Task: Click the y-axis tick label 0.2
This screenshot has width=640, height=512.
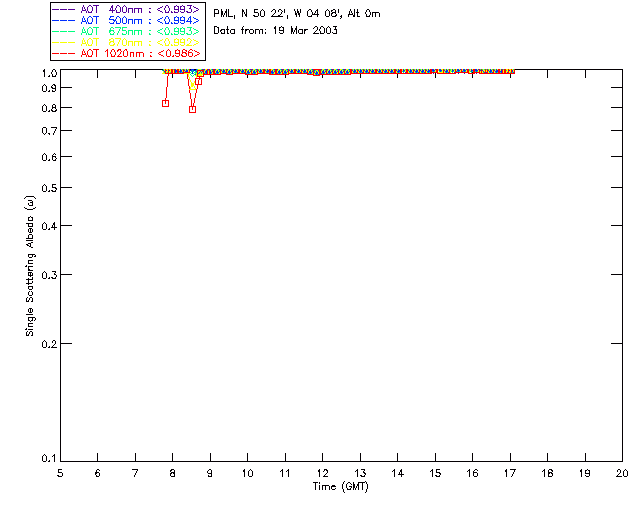Action: [x=49, y=344]
